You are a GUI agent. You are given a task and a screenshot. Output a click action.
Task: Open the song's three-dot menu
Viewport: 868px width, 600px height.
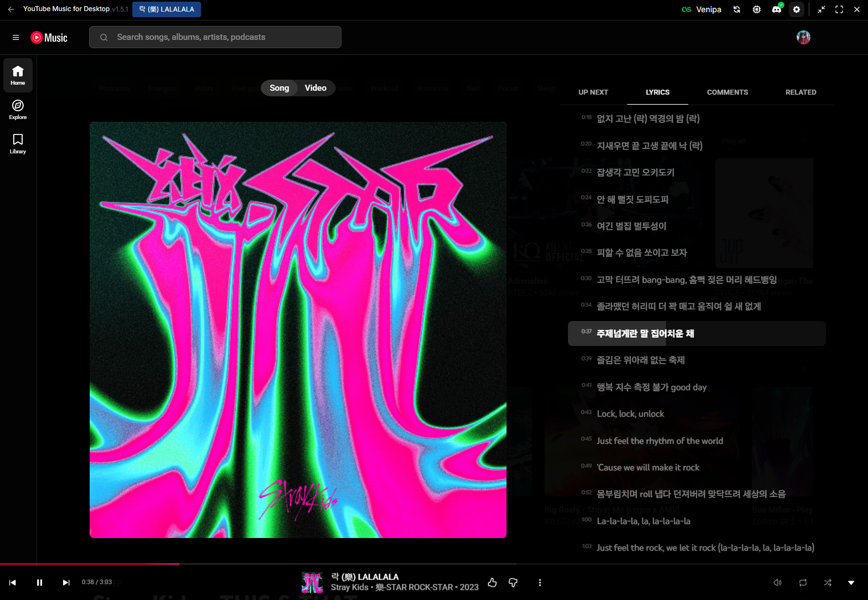click(540, 582)
